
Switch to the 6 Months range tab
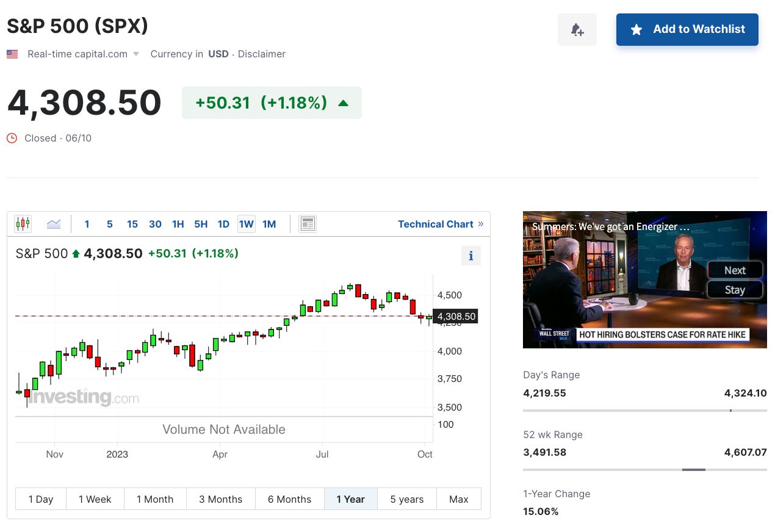(290, 499)
